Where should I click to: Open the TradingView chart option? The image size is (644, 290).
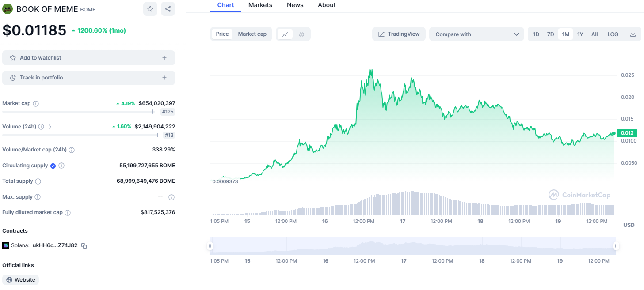coord(399,34)
